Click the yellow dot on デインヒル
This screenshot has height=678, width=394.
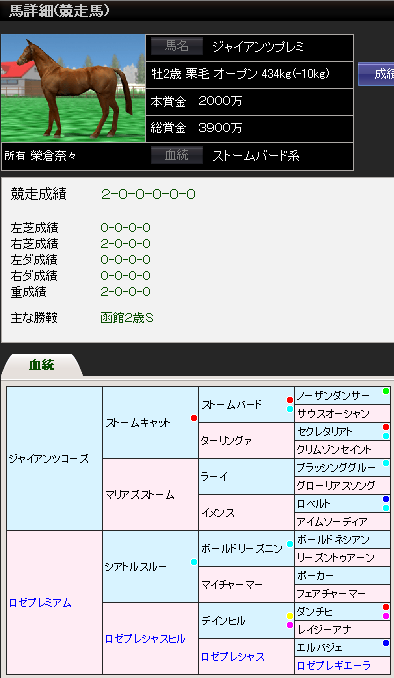point(290,616)
